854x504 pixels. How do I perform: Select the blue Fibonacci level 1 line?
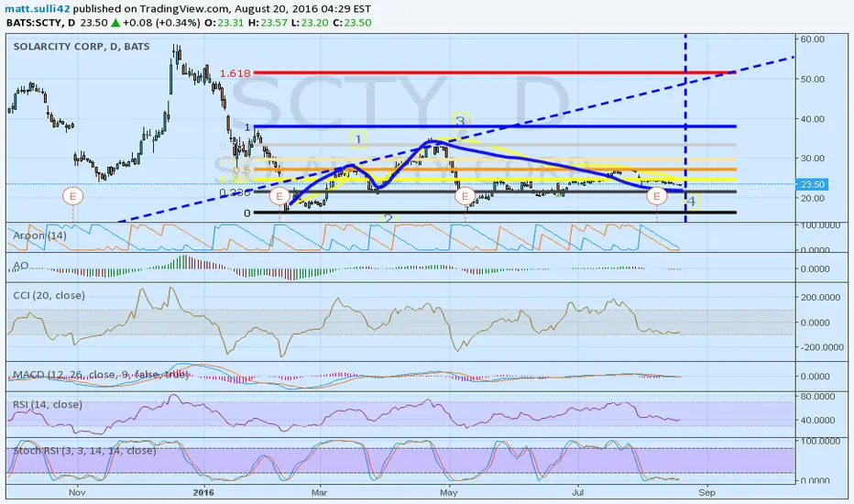tap(495, 126)
